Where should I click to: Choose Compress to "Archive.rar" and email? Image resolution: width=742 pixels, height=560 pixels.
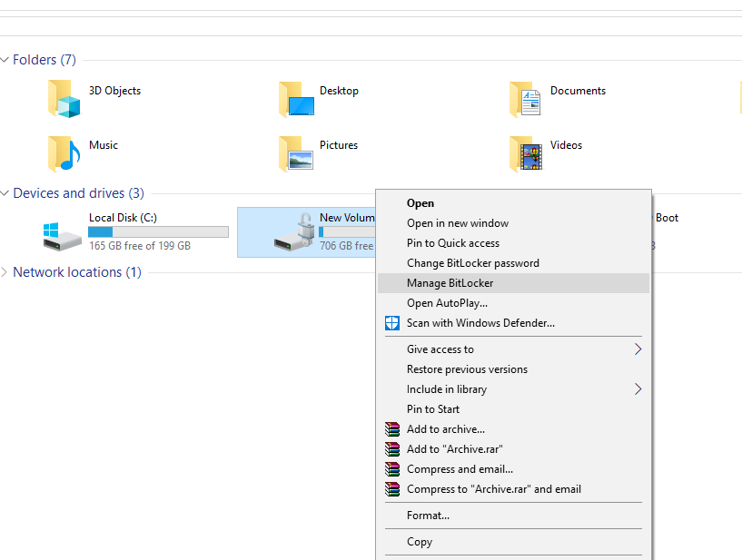click(x=513, y=489)
